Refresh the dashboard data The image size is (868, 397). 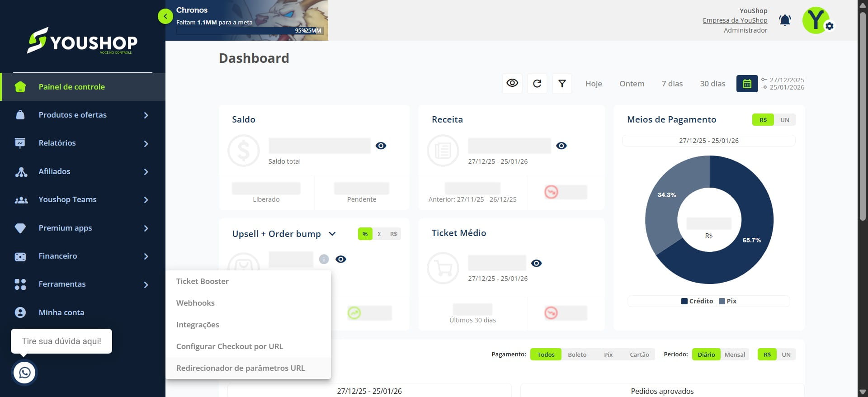point(537,84)
